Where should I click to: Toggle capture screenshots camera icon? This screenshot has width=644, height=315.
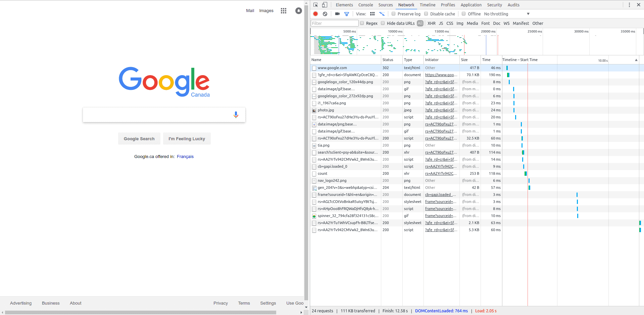(337, 14)
